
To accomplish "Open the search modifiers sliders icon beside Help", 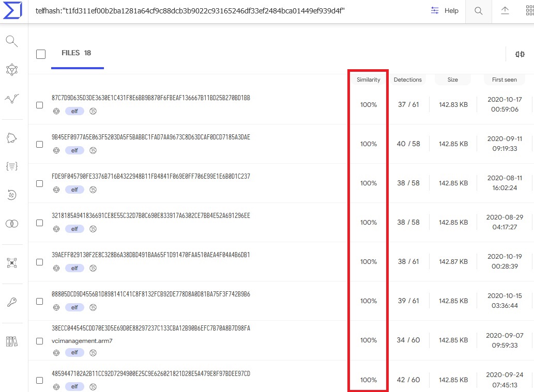I will 435,11.
